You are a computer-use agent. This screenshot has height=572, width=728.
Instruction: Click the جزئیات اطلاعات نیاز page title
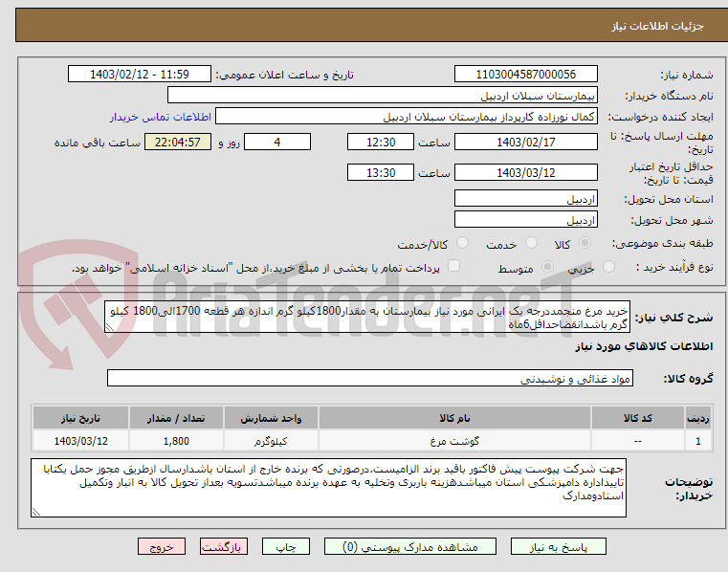[x=657, y=26]
